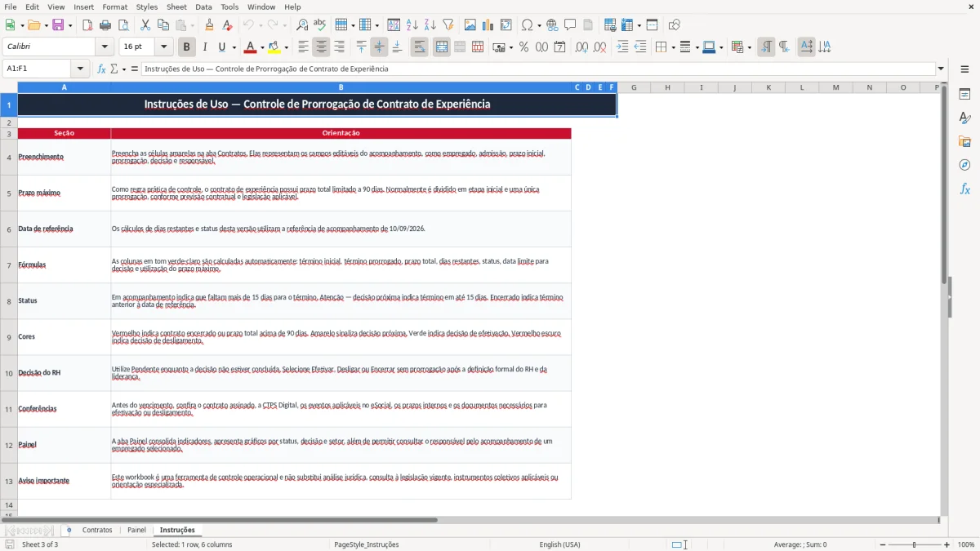Image resolution: width=980 pixels, height=551 pixels.
Task: Click the Insert Chart icon
Action: coord(488,25)
